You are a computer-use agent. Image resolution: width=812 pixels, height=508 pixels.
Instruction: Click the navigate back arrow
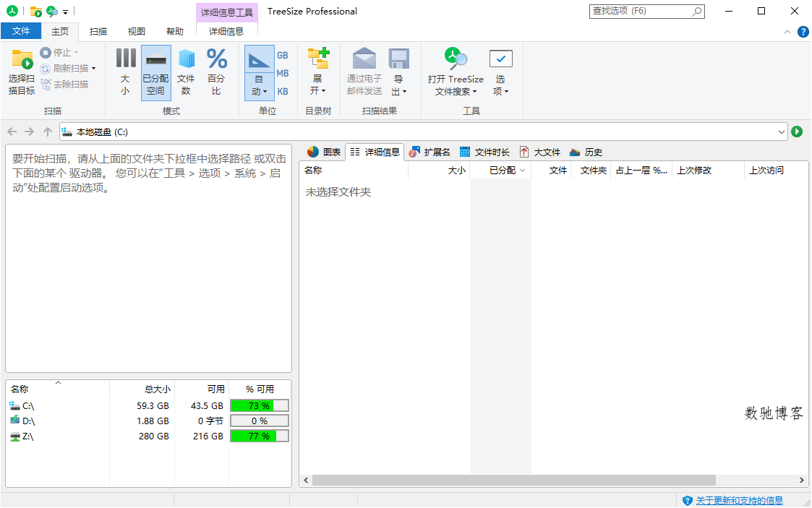tap(12, 132)
